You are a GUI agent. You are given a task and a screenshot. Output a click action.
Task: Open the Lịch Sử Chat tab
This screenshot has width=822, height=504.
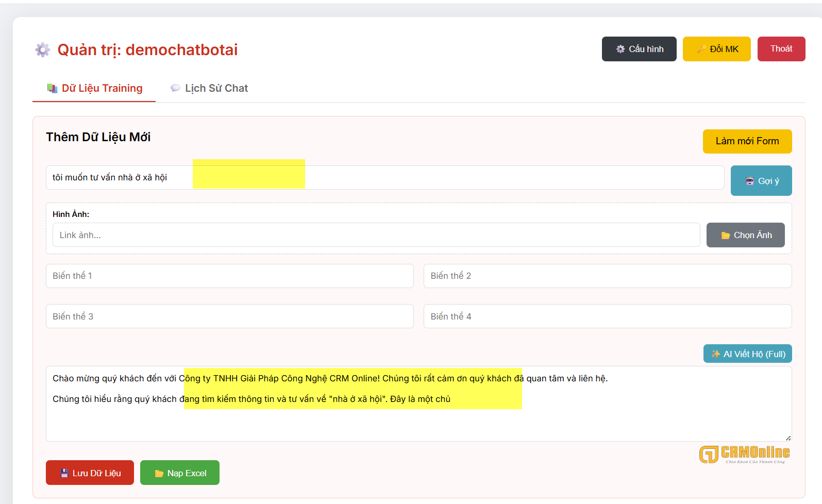[209, 88]
